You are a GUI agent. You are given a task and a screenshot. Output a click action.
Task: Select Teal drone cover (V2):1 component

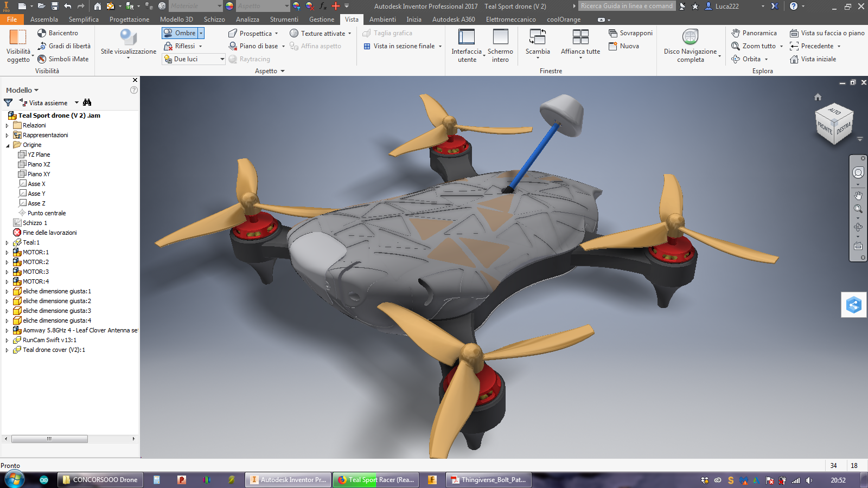54,350
